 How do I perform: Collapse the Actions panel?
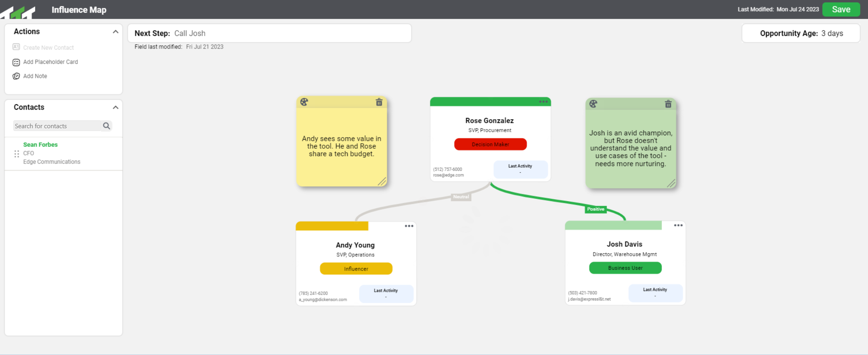click(x=115, y=32)
